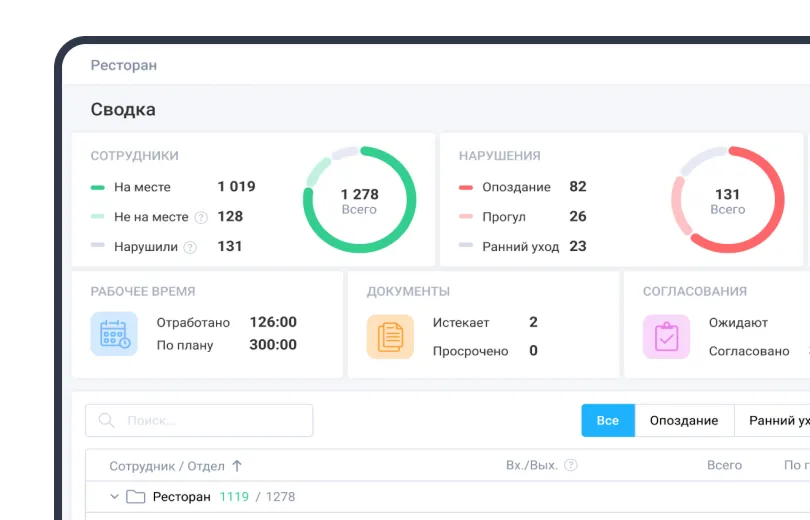The image size is (810, 520).
Task: Click the Ожидают label
Action: 738,323
